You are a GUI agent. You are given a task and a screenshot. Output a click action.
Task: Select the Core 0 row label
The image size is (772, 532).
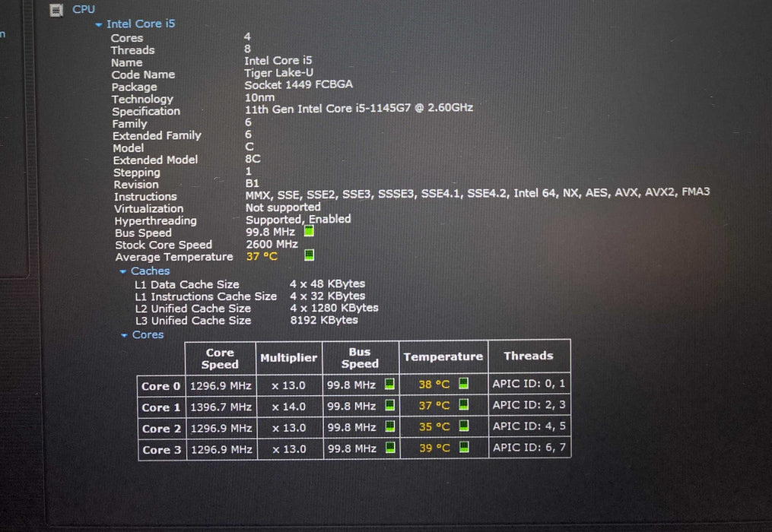pos(161,386)
